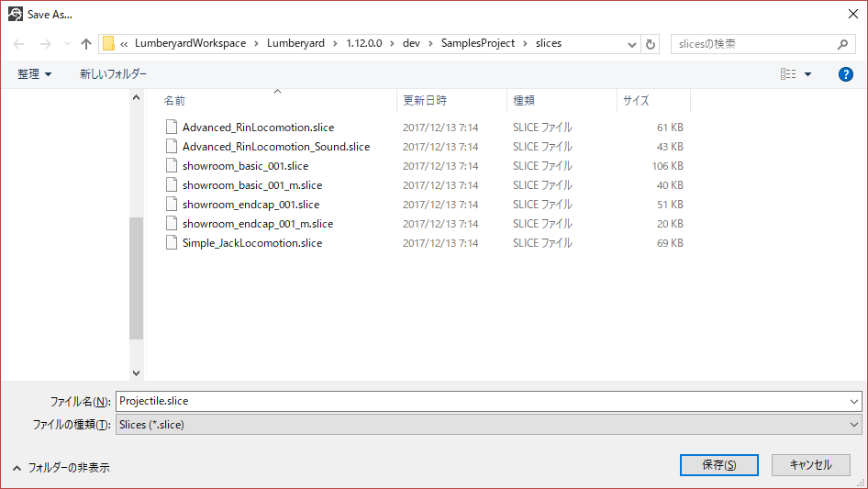
Task: Click file icon of Advanced_RinLocomotion.slice
Action: [172, 127]
